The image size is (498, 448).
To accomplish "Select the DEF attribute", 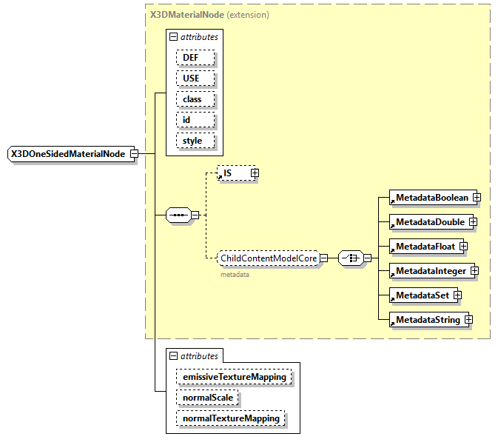I will coord(195,58).
